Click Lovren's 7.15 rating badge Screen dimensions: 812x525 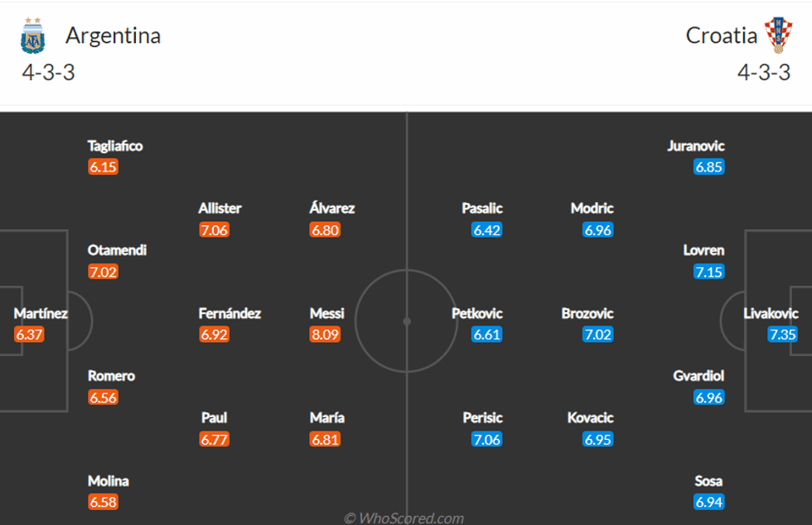(x=709, y=272)
